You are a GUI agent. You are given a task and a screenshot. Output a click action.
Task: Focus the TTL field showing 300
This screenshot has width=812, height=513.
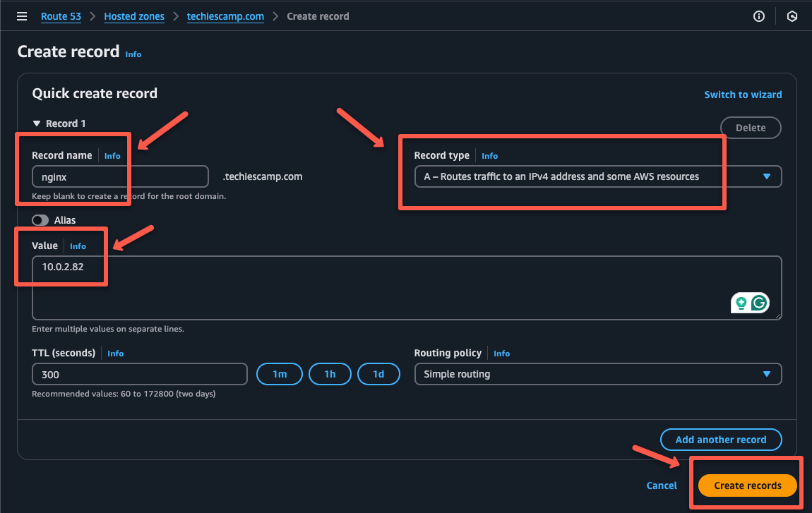139,374
